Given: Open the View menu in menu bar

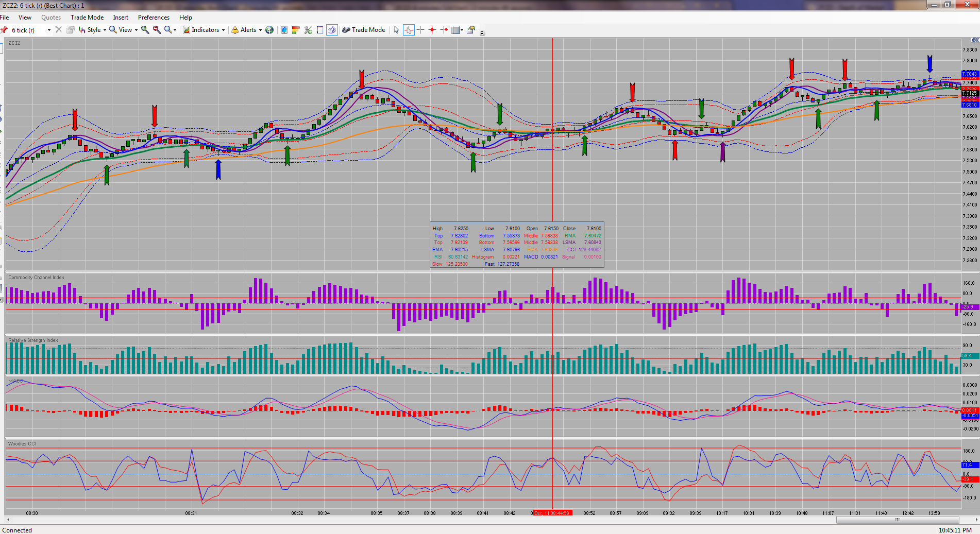Looking at the screenshot, I should tap(25, 18).
